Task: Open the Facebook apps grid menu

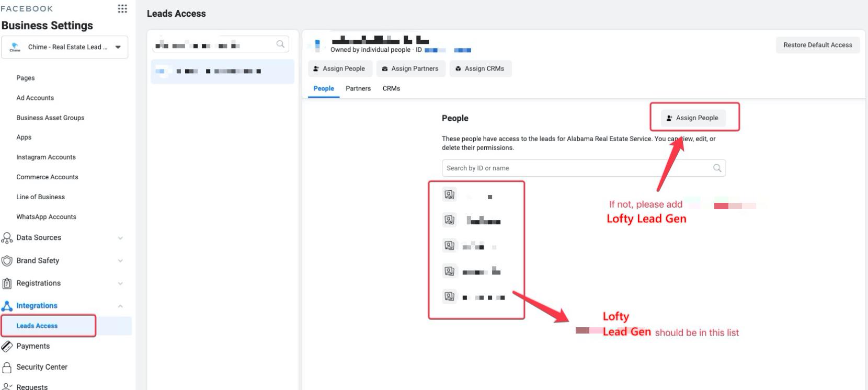Action: tap(122, 8)
